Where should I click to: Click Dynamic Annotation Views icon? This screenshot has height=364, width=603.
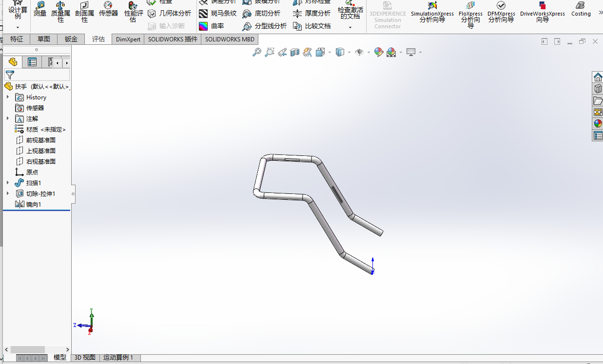click(x=308, y=52)
